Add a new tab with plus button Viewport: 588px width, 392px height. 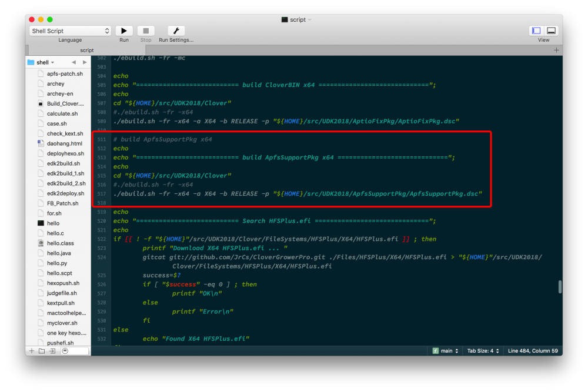coord(556,50)
